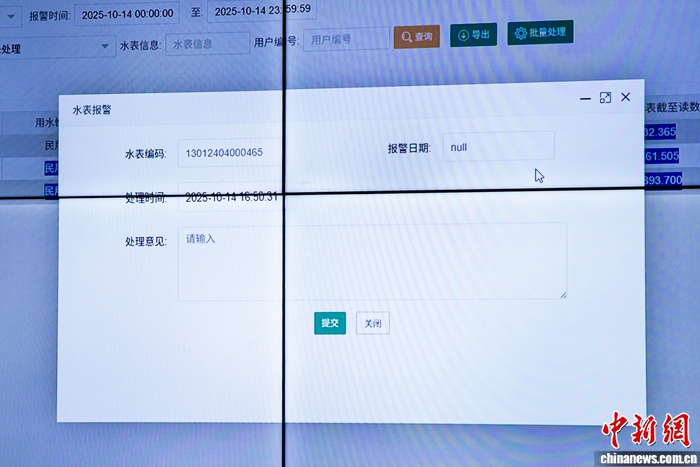
Task: Export data with the 导出 button
Action: click(473, 35)
